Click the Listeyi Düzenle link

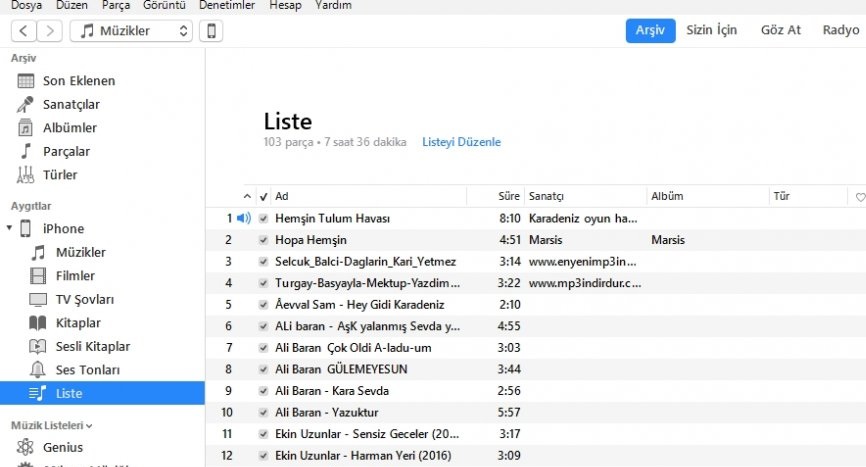point(461,142)
